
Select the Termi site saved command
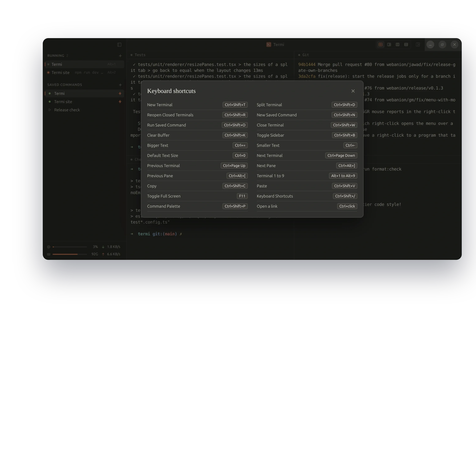pyautogui.click(x=84, y=101)
